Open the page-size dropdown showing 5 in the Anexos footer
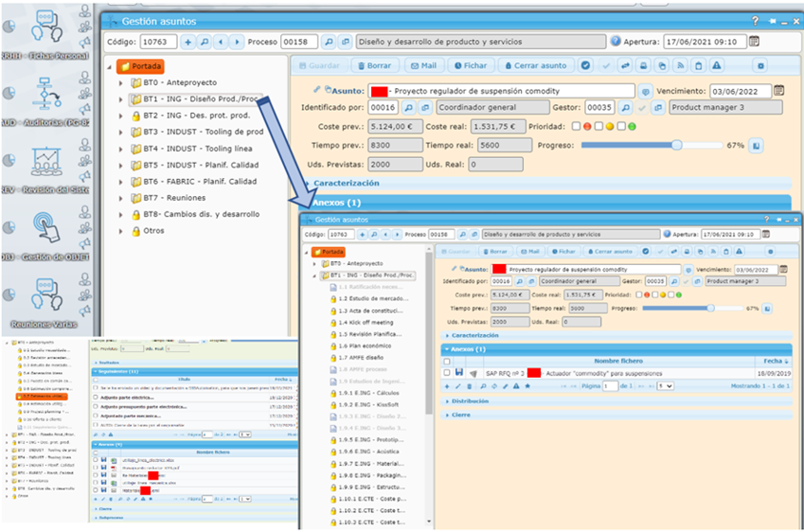 pyautogui.click(x=666, y=386)
